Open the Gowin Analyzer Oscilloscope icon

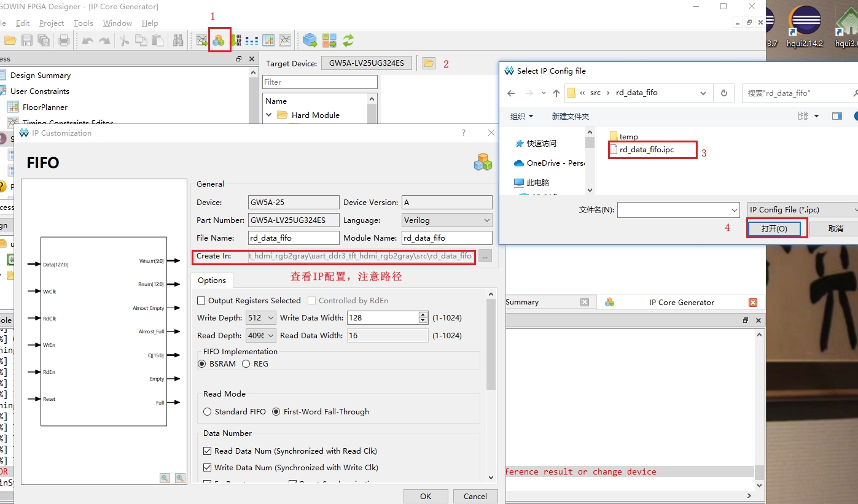coord(252,41)
